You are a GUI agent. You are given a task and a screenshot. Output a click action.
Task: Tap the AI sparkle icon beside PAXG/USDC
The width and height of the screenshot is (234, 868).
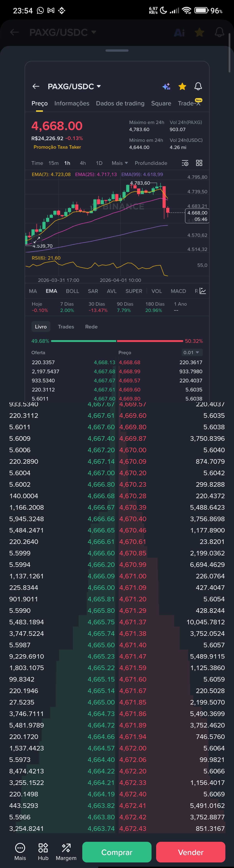click(x=166, y=87)
